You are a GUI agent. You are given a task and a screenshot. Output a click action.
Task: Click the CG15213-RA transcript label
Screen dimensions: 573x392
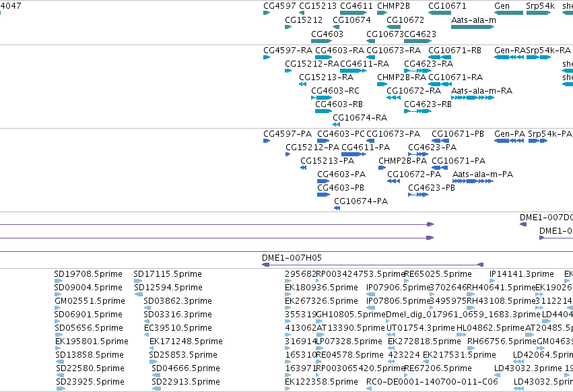[327, 77]
